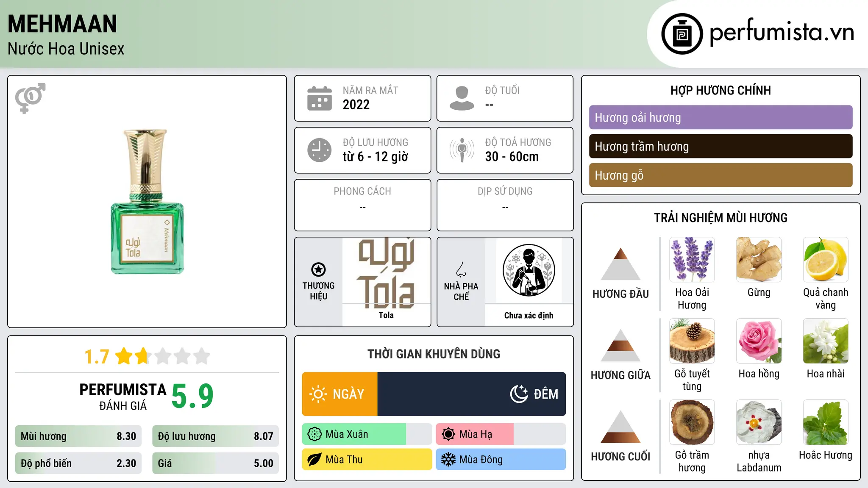Click the sun icon for Mùa Hạ
The image size is (868, 488).
click(x=448, y=434)
